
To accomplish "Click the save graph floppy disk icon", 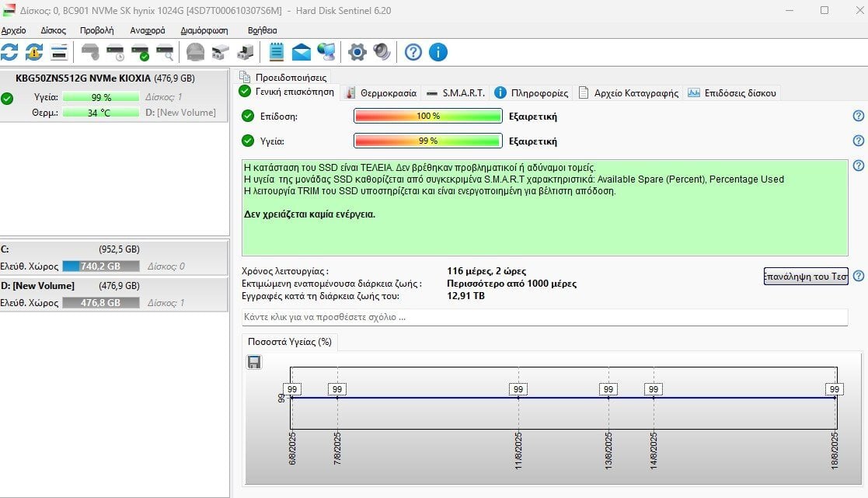I will tap(254, 362).
